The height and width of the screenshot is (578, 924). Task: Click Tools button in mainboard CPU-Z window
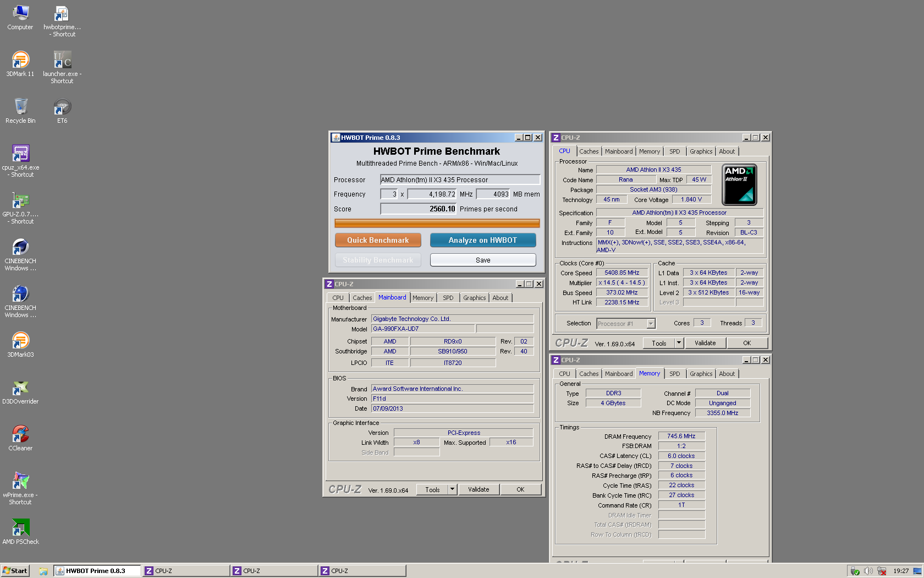(x=432, y=489)
